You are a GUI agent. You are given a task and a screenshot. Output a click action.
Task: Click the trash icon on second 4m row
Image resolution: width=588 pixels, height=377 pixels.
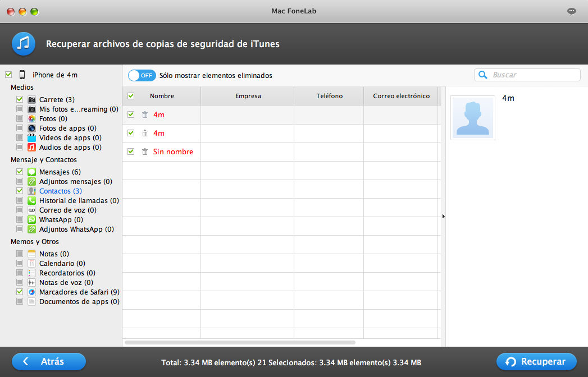145,133
